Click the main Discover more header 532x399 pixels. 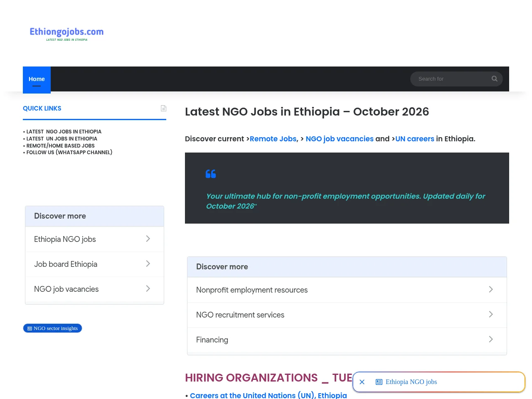coord(347,267)
